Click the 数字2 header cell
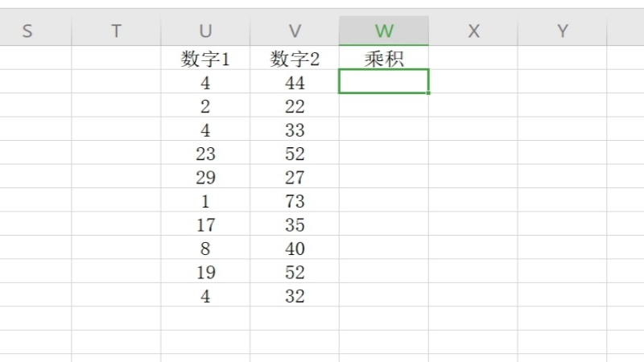Image resolution: width=644 pixels, height=362 pixels. (x=295, y=59)
